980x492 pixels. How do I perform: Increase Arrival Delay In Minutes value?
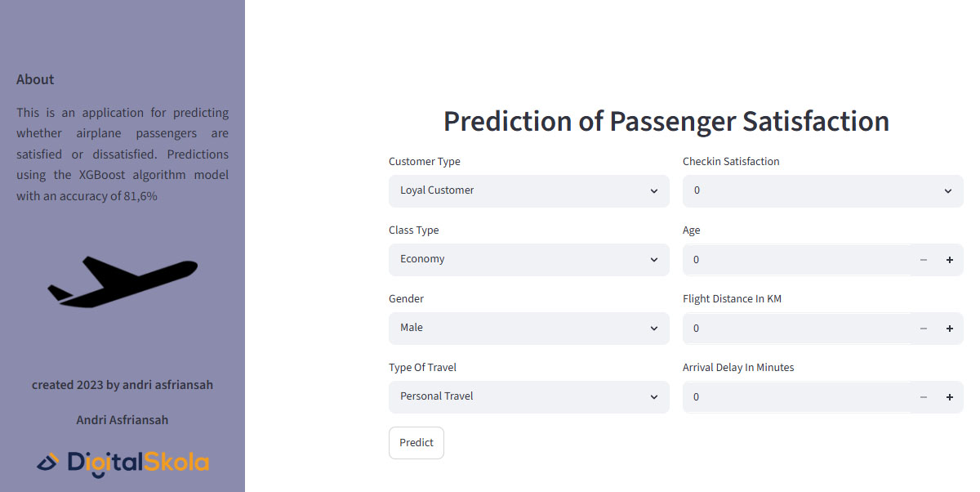950,397
